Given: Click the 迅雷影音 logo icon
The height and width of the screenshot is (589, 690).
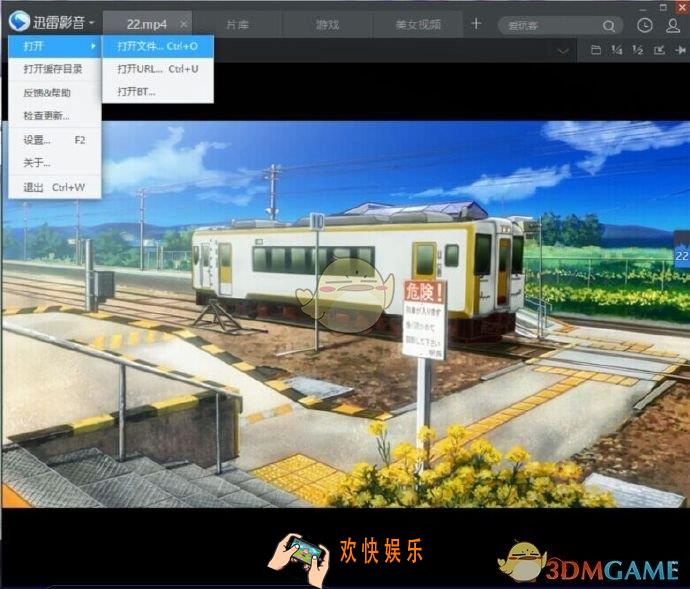Looking at the screenshot, I should 19,21.
